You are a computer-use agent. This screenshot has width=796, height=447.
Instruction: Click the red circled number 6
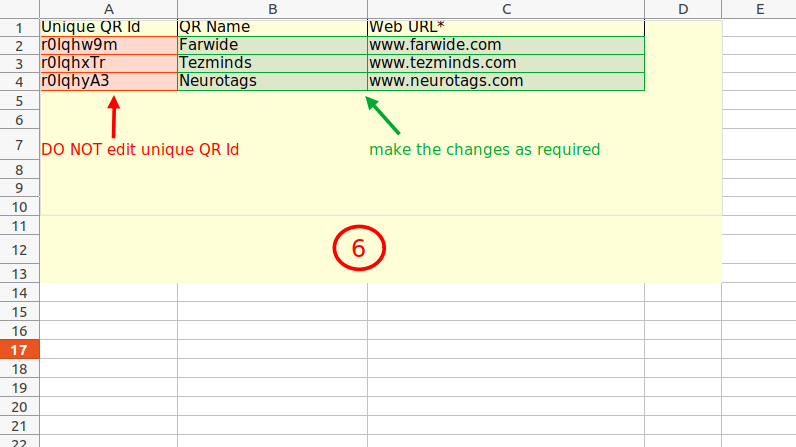coord(360,247)
